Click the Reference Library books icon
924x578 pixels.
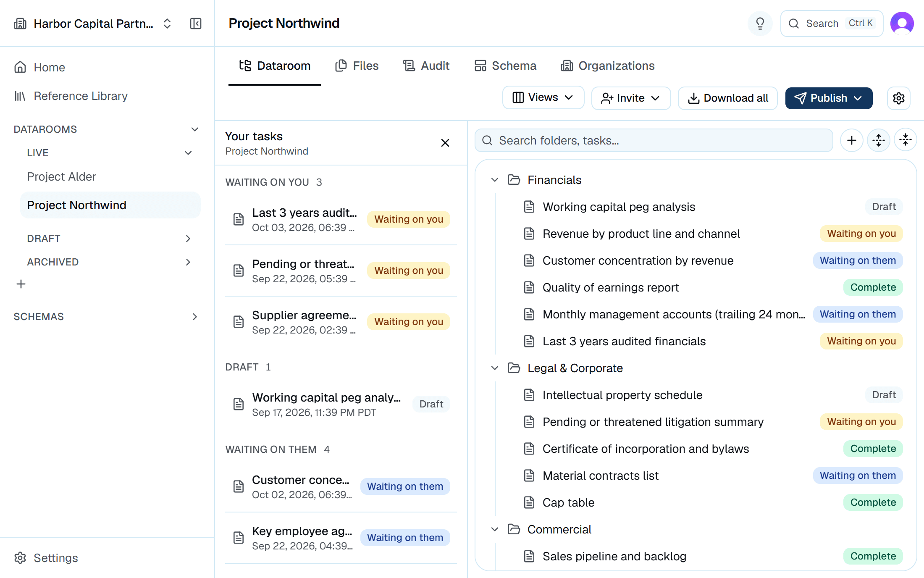20,96
